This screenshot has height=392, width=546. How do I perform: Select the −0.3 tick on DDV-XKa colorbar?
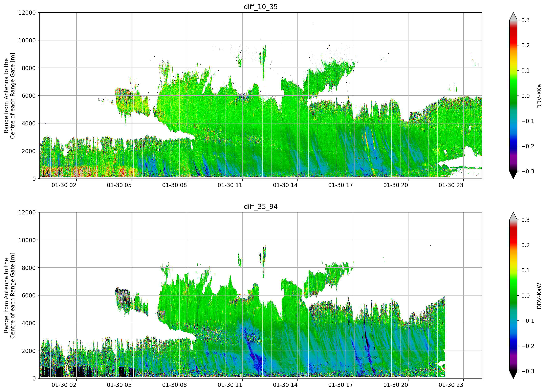528,171
